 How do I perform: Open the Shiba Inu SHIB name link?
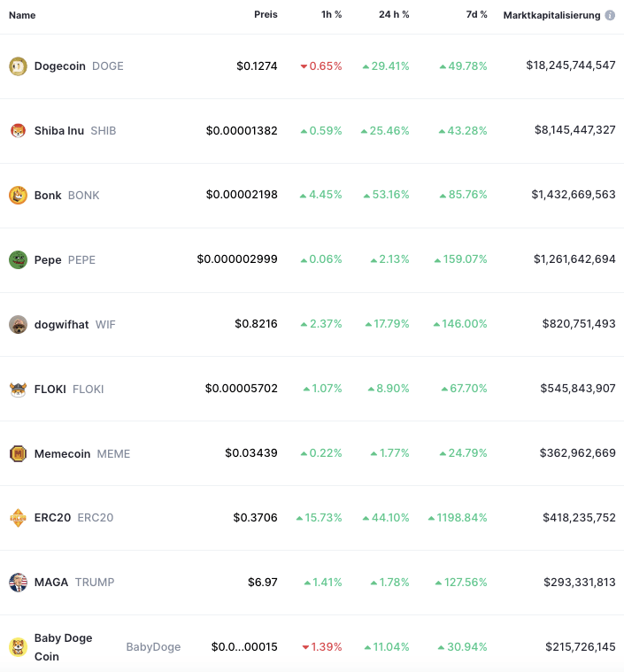[75, 131]
